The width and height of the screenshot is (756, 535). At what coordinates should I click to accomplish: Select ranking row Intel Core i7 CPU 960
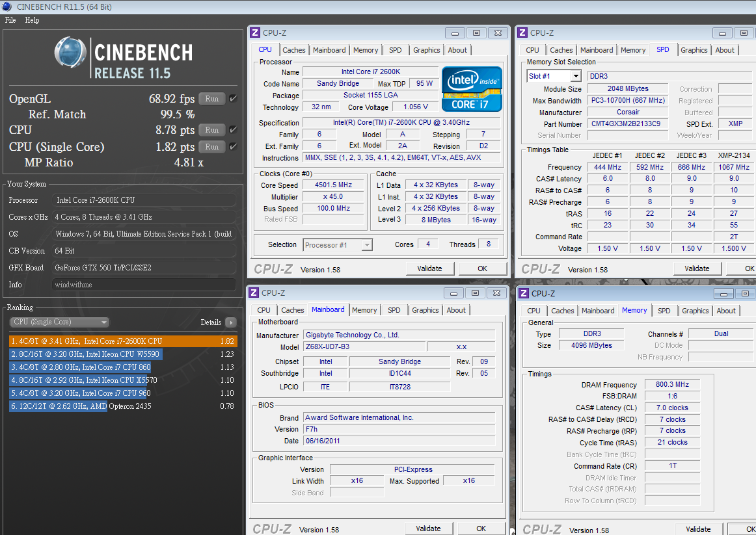[x=123, y=393]
